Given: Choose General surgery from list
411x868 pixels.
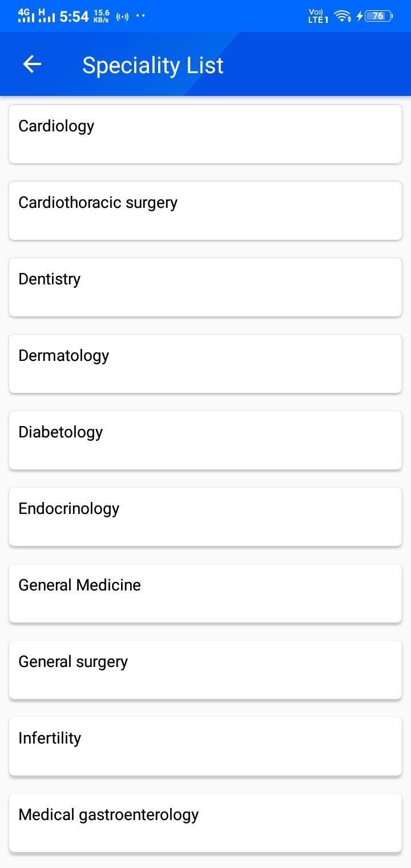Looking at the screenshot, I should tap(205, 670).
